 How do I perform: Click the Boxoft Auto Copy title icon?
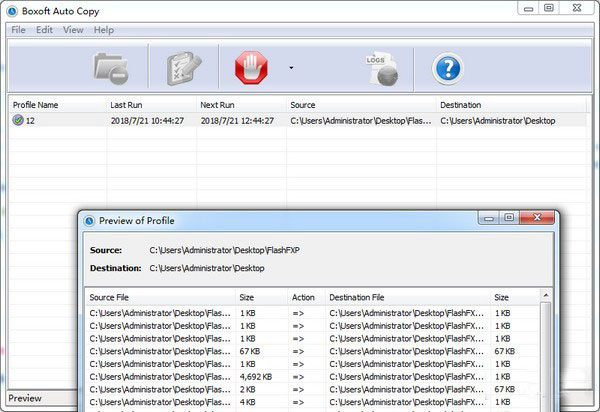coord(12,11)
